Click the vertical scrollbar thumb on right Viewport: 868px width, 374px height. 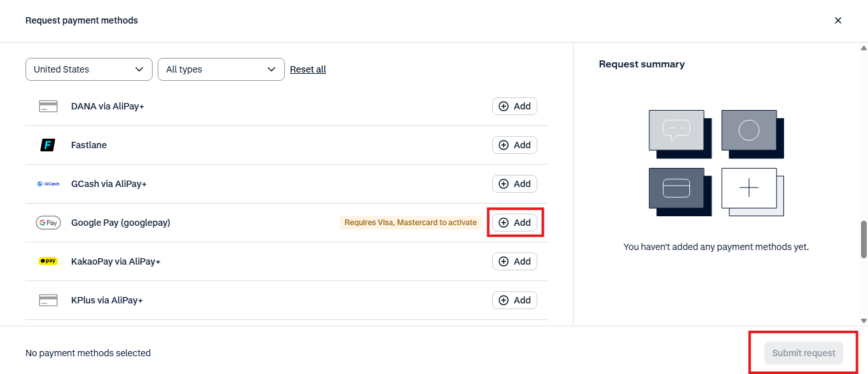[864, 240]
